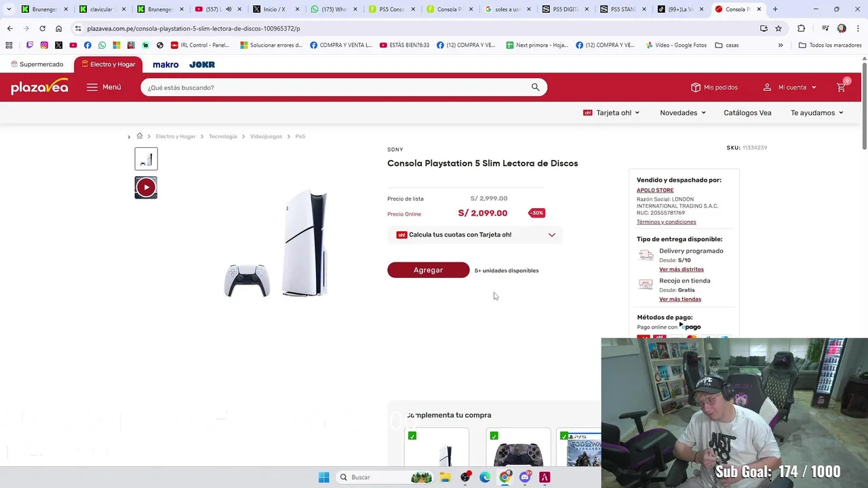Screen dimensions: 868x488
Task: Open Windows Start menu
Action: pos(323,477)
